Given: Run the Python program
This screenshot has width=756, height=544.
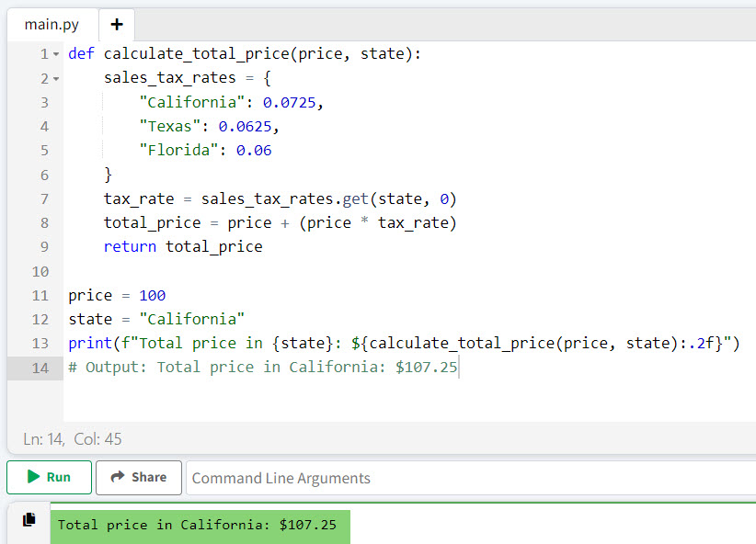Looking at the screenshot, I should pyautogui.click(x=49, y=477).
